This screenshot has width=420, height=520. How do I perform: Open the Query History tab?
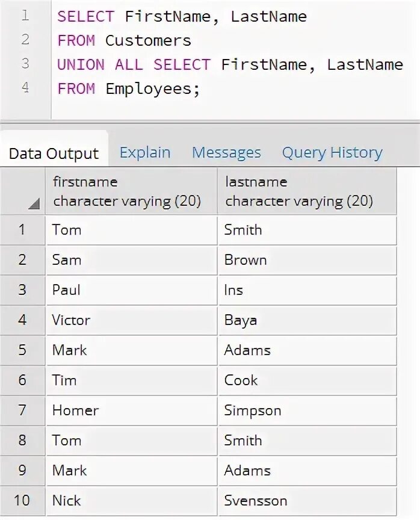coord(332,153)
